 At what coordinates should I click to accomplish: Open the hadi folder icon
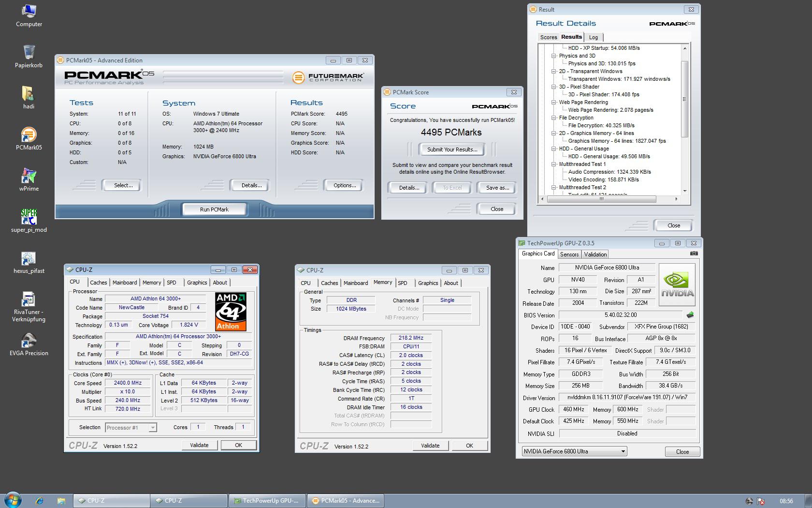click(x=29, y=98)
